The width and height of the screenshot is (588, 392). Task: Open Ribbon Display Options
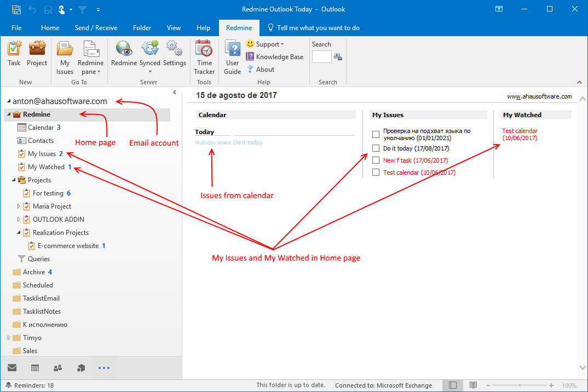click(499, 9)
